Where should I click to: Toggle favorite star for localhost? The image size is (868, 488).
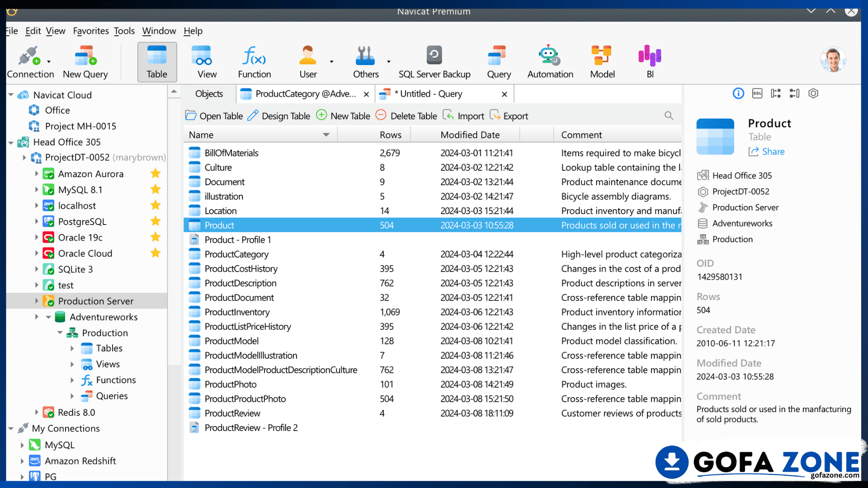[x=156, y=205]
